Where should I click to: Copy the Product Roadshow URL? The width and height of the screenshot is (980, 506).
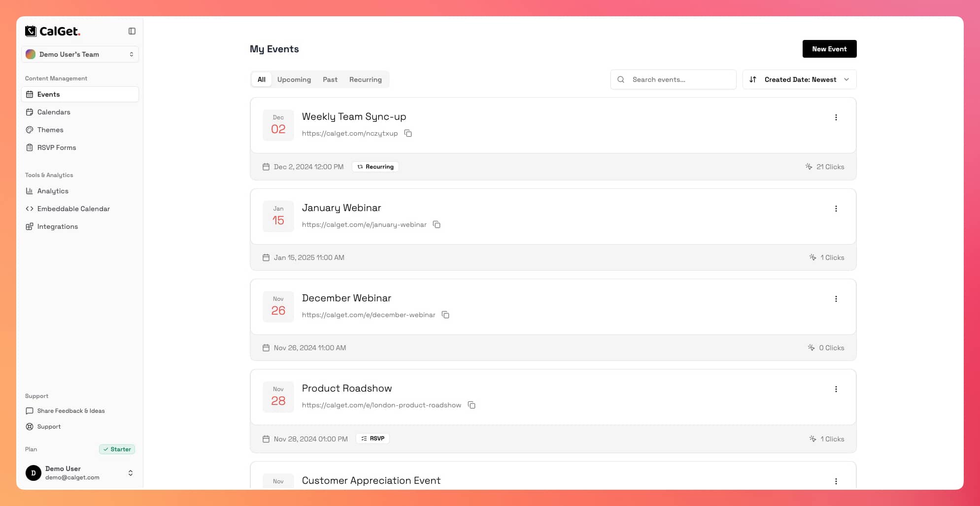[x=472, y=405]
